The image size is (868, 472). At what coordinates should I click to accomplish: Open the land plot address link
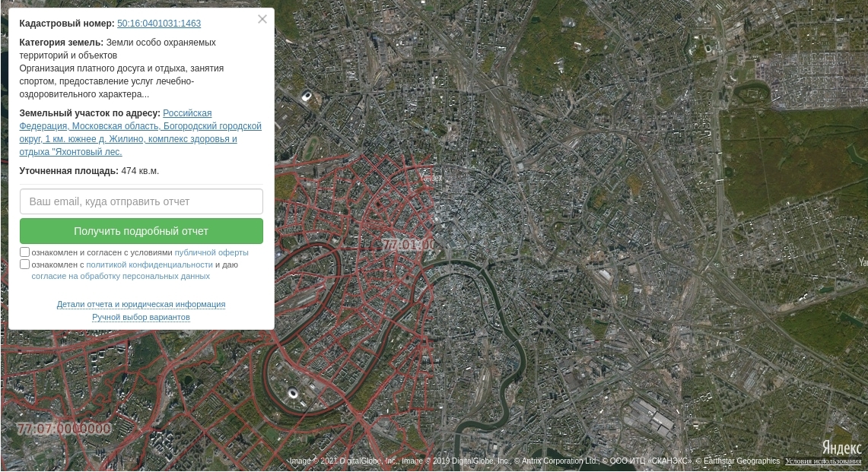click(x=140, y=133)
